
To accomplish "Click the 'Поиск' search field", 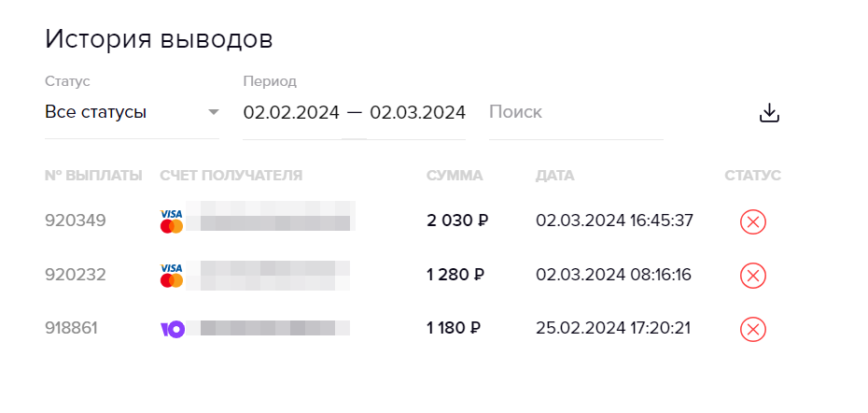I will point(575,112).
